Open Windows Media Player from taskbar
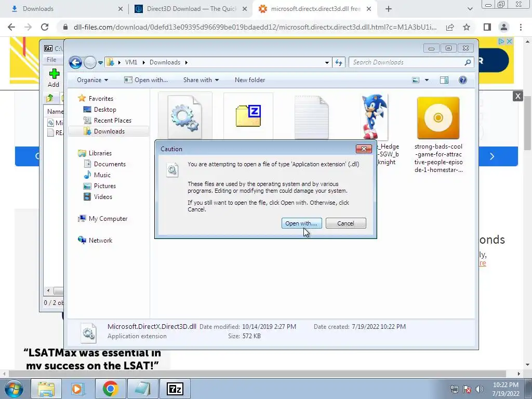Image resolution: width=532 pixels, height=399 pixels. tap(78, 389)
